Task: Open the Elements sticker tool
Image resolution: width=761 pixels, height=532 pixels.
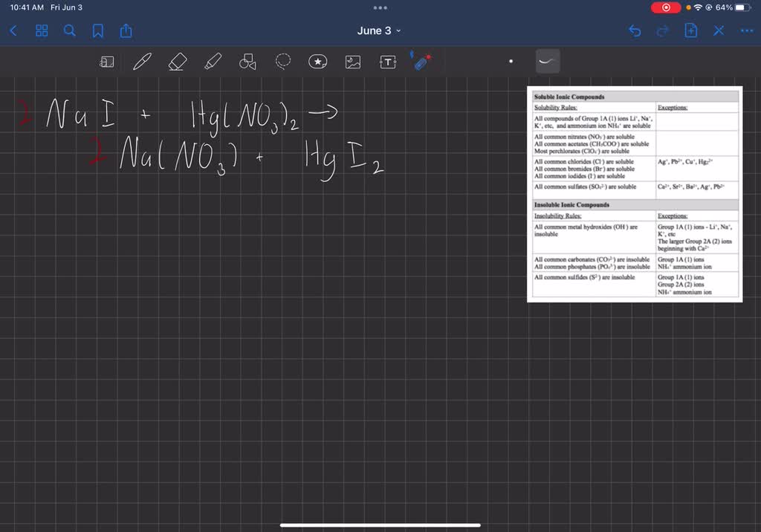Action: [317, 62]
